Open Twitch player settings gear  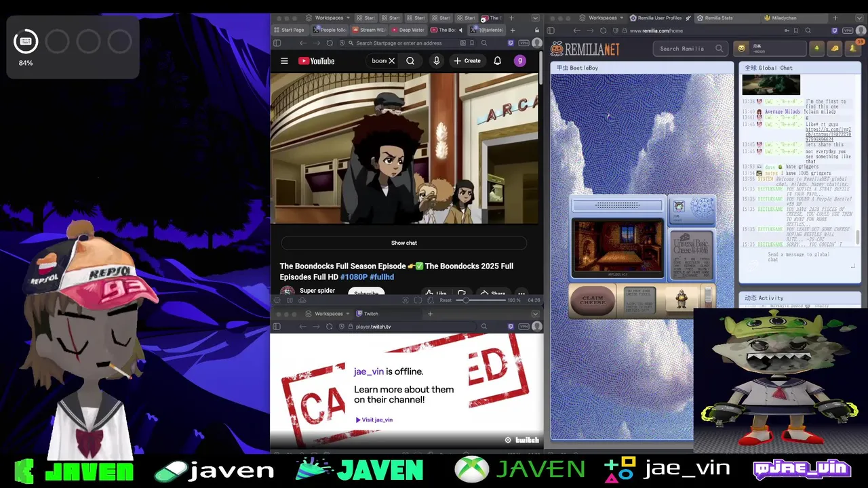(508, 440)
